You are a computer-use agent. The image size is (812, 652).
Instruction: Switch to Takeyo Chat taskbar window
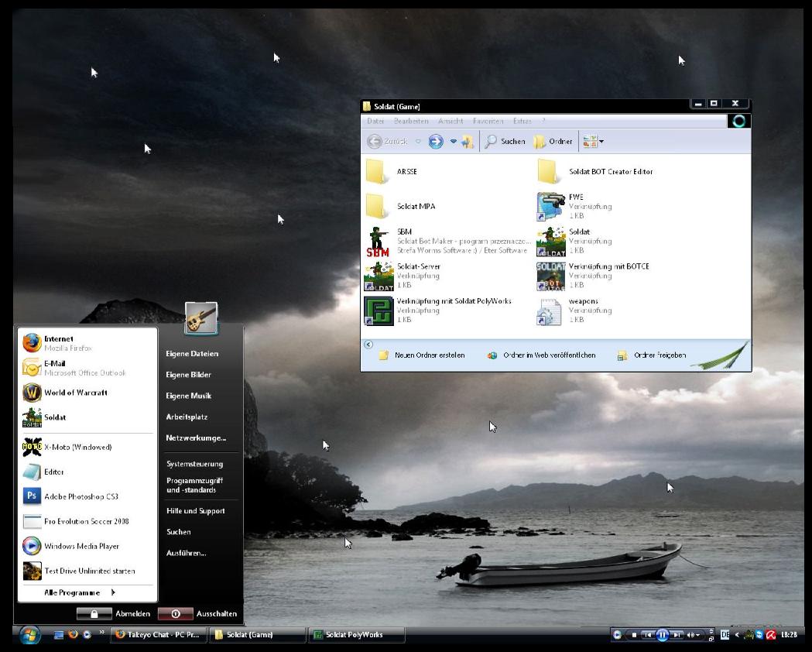(159, 634)
